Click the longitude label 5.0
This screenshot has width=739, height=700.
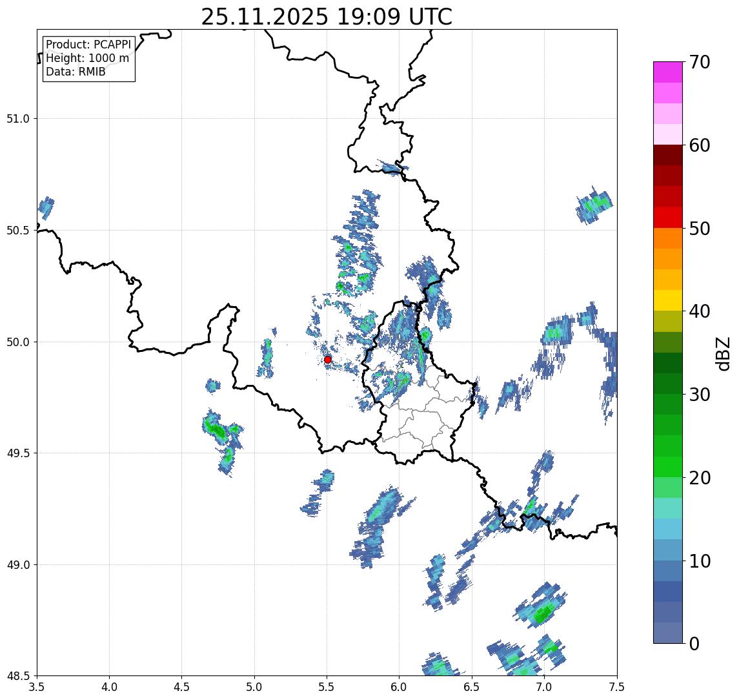pyautogui.click(x=254, y=687)
